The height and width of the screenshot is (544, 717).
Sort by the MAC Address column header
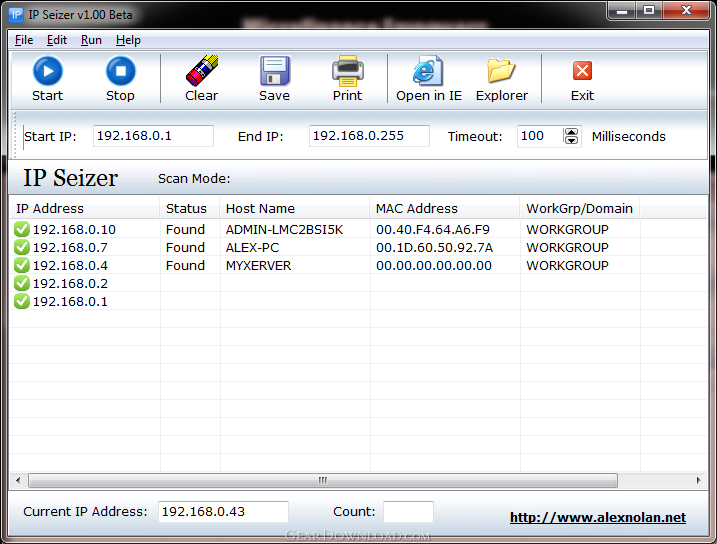[445, 208]
